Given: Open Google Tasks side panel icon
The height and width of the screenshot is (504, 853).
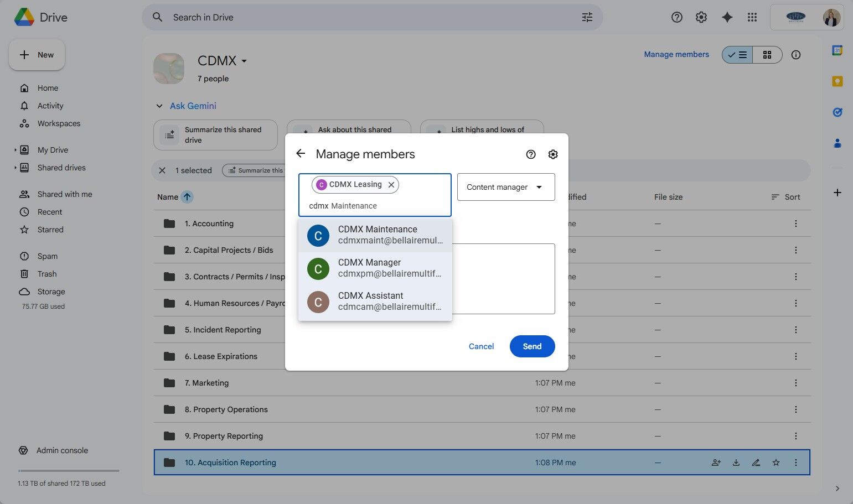Looking at the screenshot, I should pos(838,112).
